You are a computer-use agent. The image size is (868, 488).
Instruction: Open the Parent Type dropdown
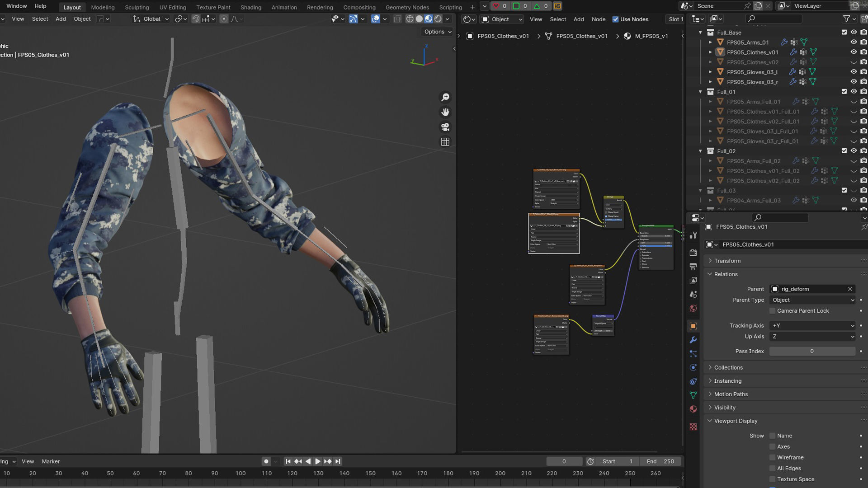pyautogui.click(x=812, y=300)
